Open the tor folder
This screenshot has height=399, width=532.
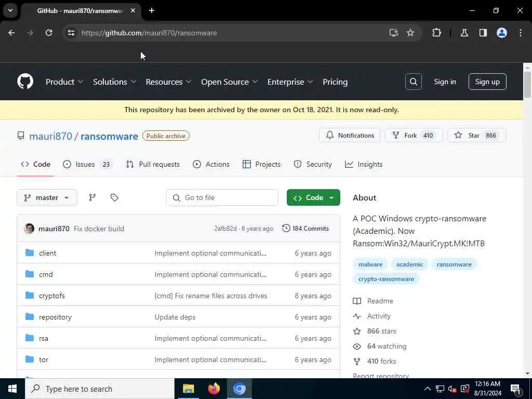tap(44, 360)
